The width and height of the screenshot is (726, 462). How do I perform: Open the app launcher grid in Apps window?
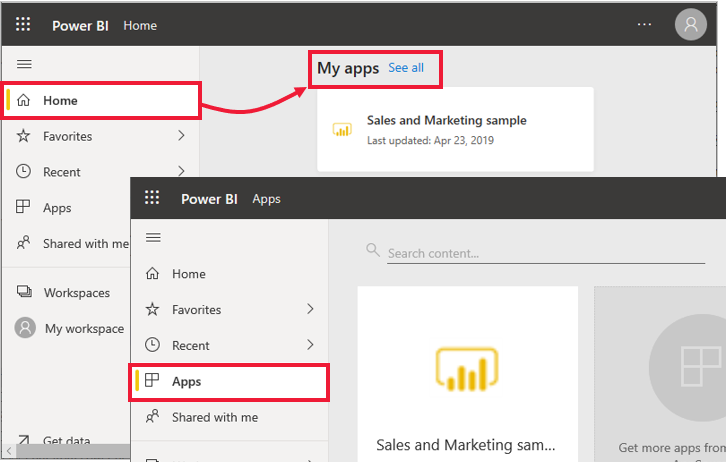(152, 198)
